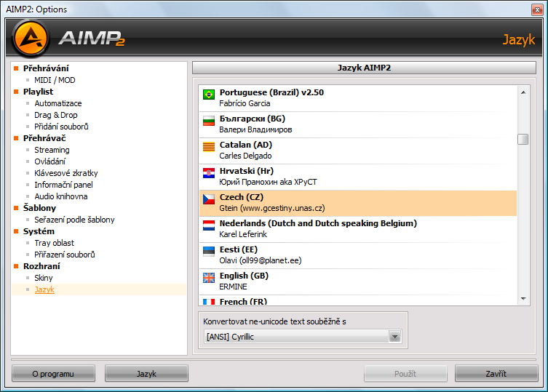Select the Systém category

(39, 231)
